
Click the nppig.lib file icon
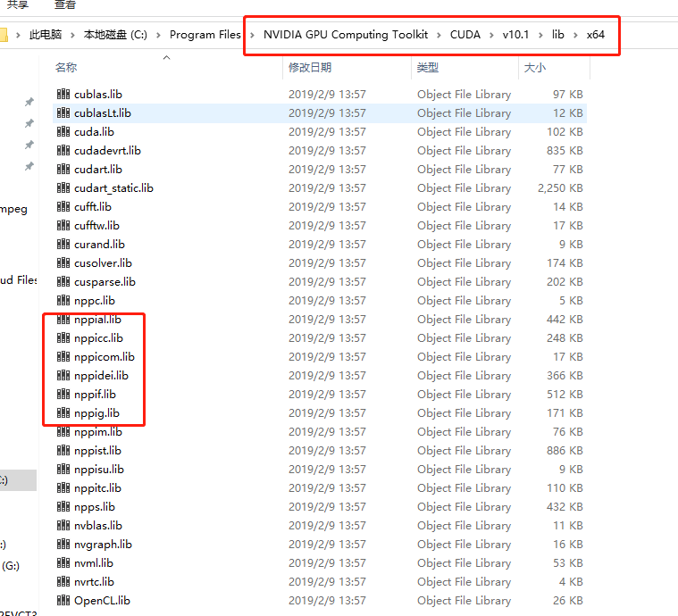[x=63, y=413]
